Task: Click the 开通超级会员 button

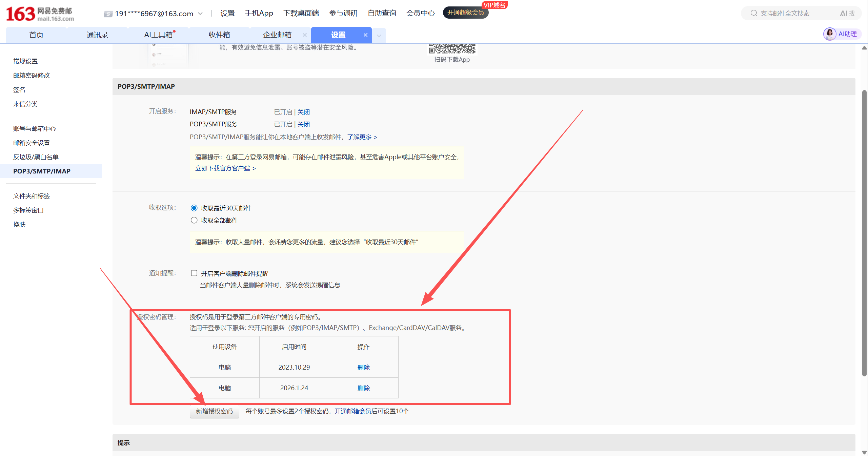Action: 465,13
